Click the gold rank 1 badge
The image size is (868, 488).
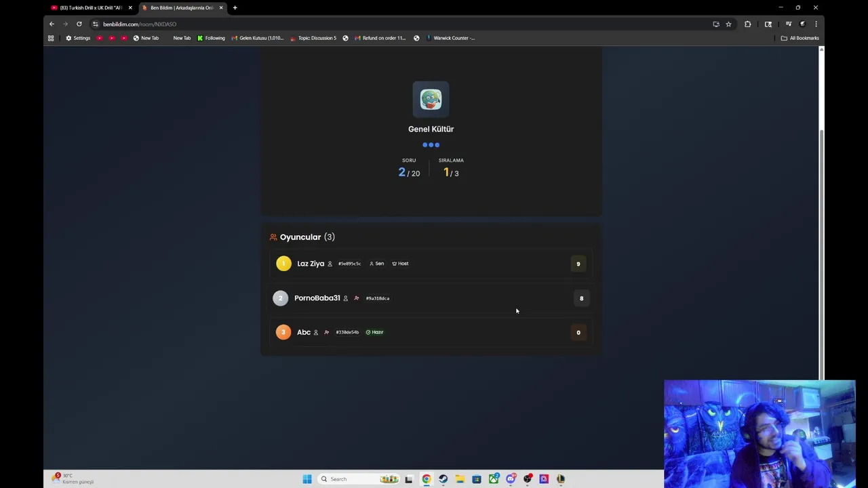point(283,264)
